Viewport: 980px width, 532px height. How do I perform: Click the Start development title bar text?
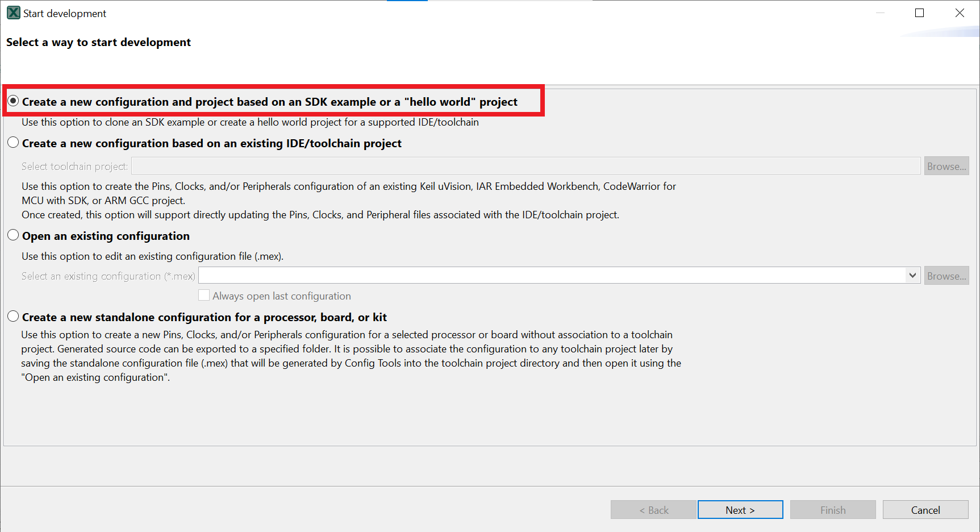coord(65,14)
